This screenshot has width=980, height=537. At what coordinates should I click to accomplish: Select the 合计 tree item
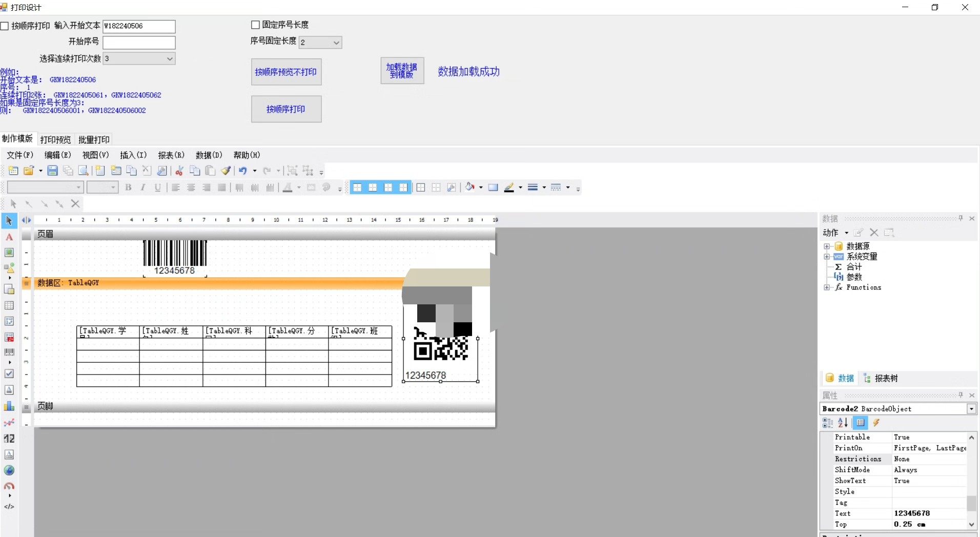tap(854, 267)
